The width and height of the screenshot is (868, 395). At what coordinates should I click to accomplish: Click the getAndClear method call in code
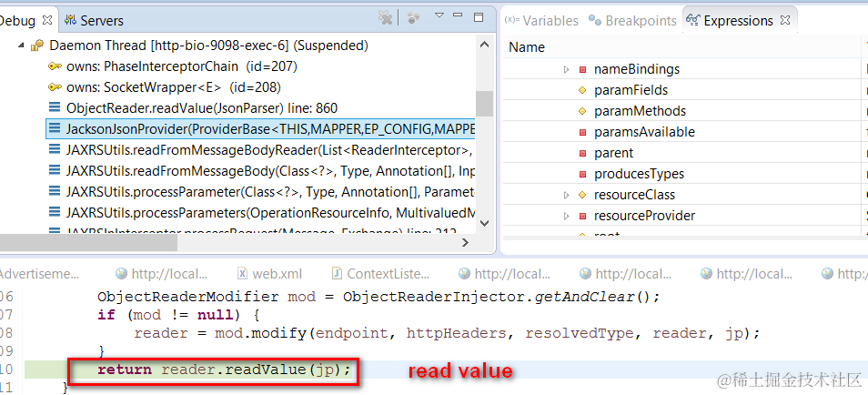584,297
